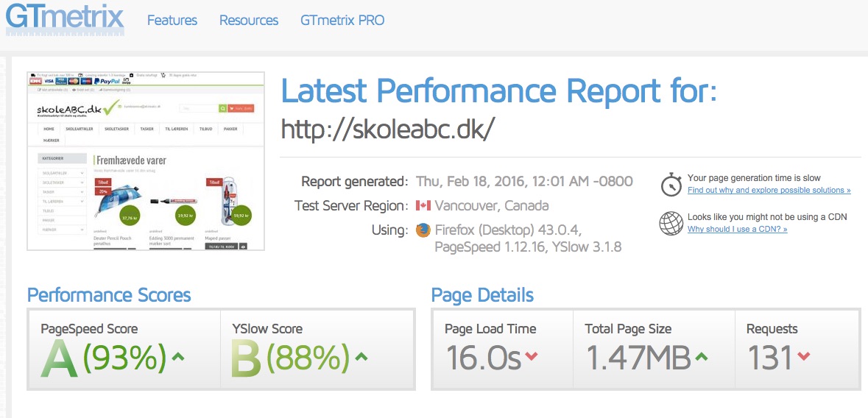The width and height of the screenshot is (868, 418).
Task: Click the GTmetrix logo
Action: pyautogui.click(x=65, y=18)
